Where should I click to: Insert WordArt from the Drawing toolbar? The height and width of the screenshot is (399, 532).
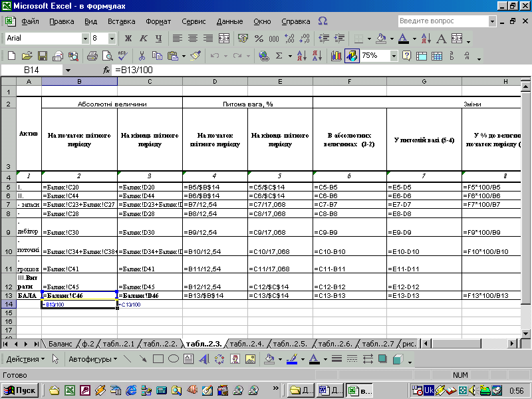203,359
